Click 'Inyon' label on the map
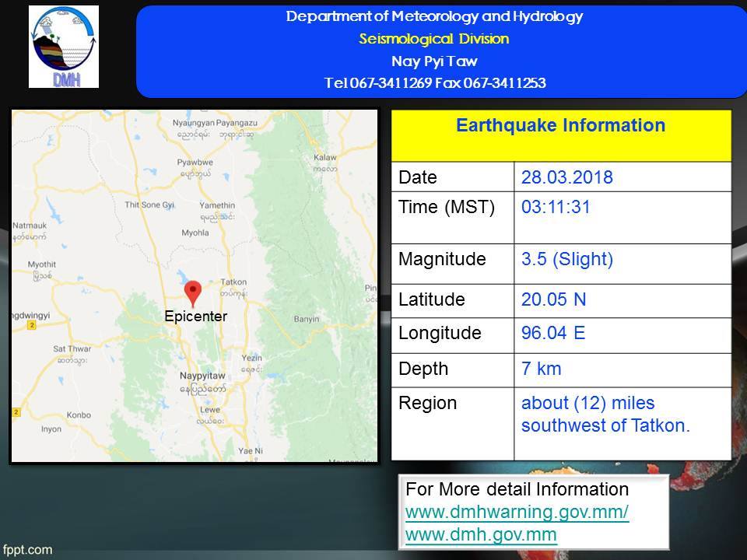The height and width of the screenshot is (560, 747). [51, 429]
